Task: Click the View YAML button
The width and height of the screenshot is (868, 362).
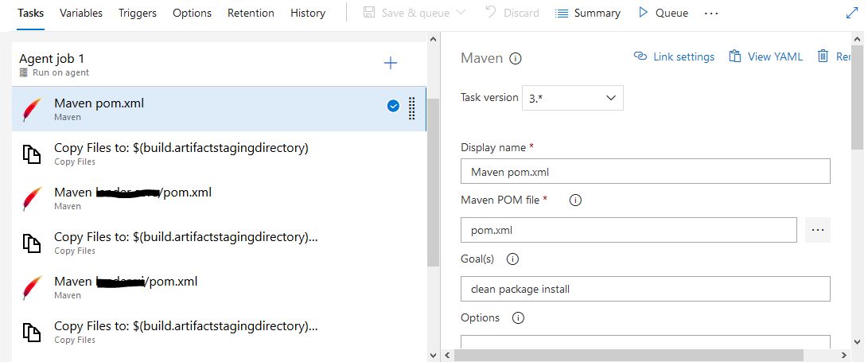Action: pyautogui.click(x=766, y=56)
